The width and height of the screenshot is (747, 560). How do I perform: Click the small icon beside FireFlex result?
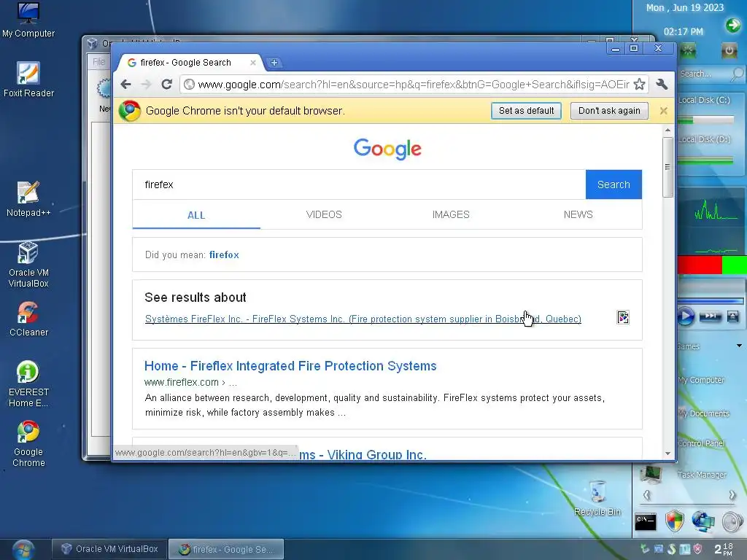click(x=623, y=317)
